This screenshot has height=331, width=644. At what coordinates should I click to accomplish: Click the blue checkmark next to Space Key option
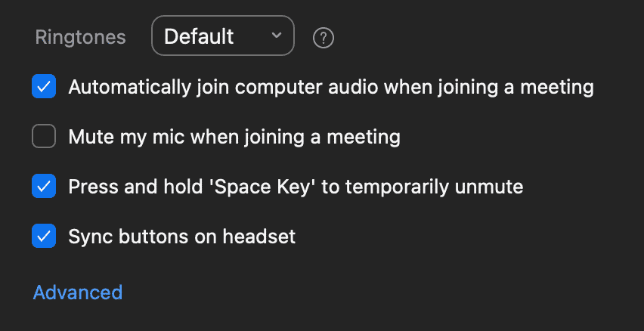(x=44, y=186)
